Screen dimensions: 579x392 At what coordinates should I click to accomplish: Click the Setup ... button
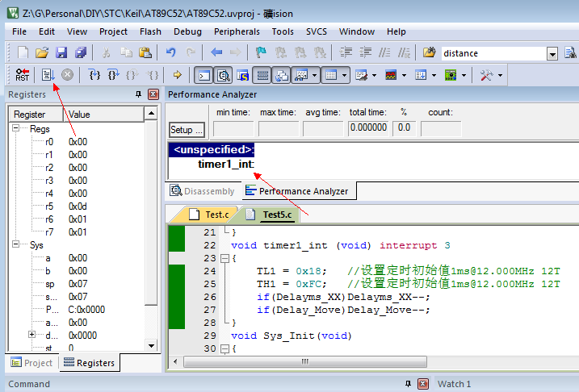click(187, 130)
